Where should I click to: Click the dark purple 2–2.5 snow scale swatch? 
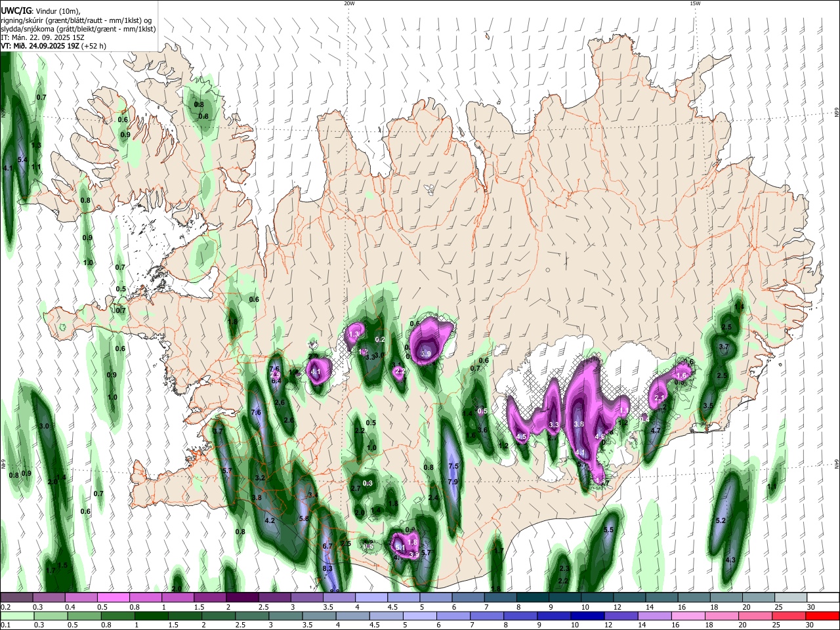(243, 598)
